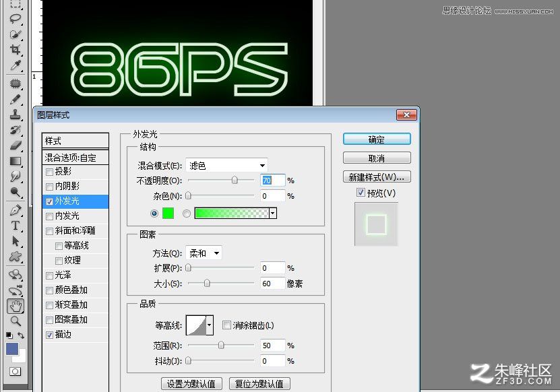Image resolution: width=560 pixels, height=392 pixels.
Task: Uncheck the 外发光 outer glow checkbox
Action: tap(50, 201)
